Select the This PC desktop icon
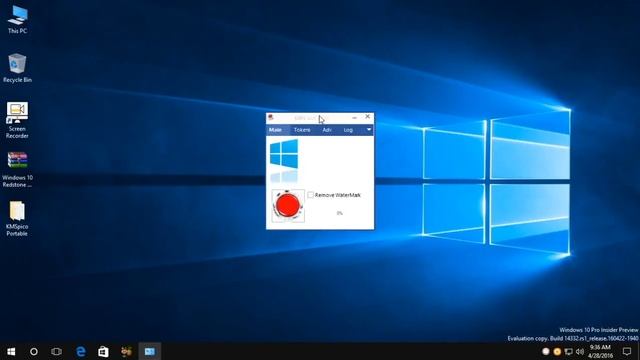This screenshot has width=640, height=360. (x=17, y=20)
